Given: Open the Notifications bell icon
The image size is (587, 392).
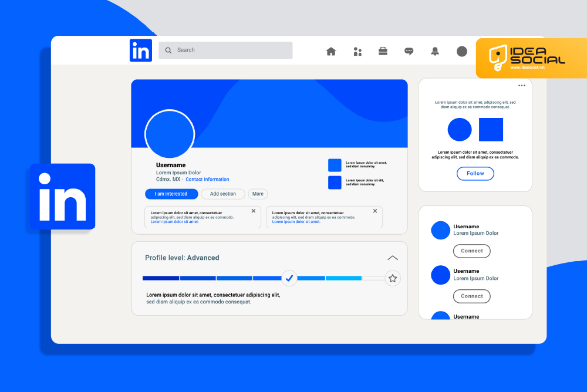Looking at the screenshot, I should 434,51.
